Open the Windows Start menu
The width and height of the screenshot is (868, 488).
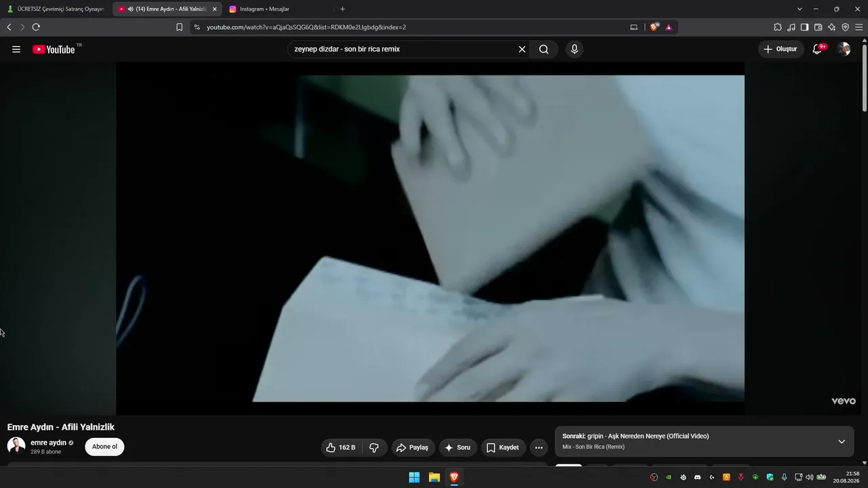tap(414, 477)
